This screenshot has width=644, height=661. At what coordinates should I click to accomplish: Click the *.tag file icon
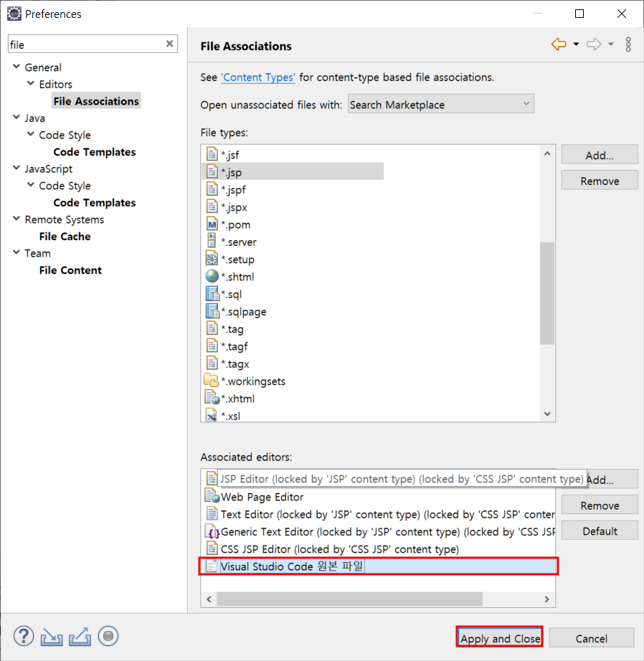pyautogui.click(x=212, y=328)
